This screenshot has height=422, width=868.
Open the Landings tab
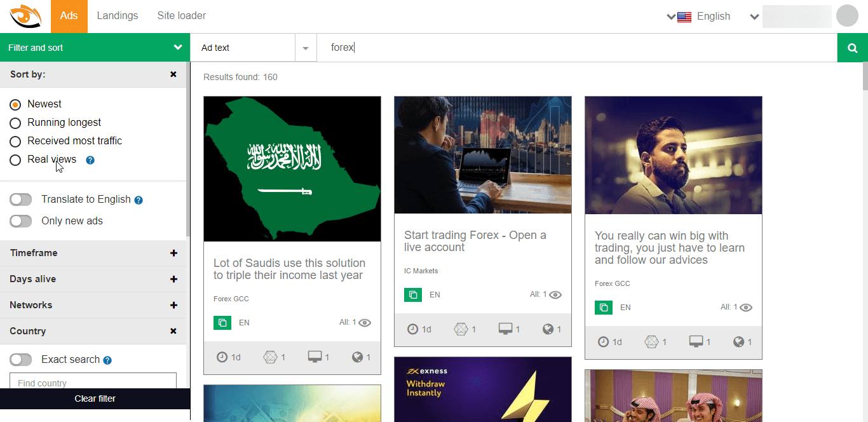click(x=118, y=16)
